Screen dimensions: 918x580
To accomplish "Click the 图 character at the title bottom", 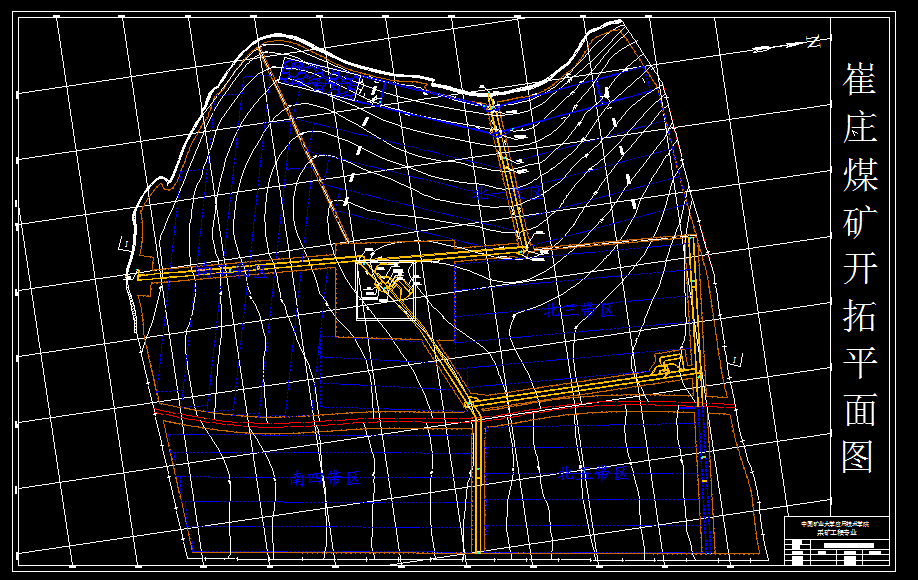I will click(859, 457).
